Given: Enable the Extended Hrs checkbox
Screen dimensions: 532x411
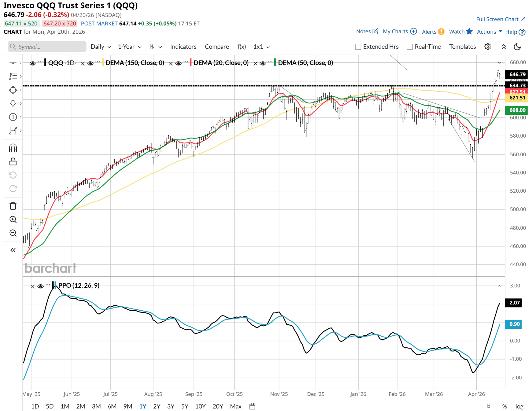Looking at the screenshot, I should (358, 47).
